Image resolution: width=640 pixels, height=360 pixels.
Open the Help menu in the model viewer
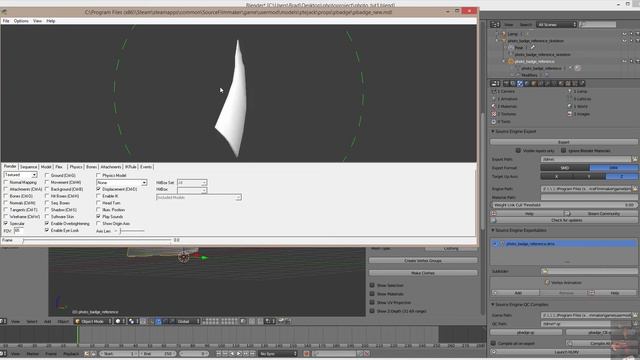[51, 21]
